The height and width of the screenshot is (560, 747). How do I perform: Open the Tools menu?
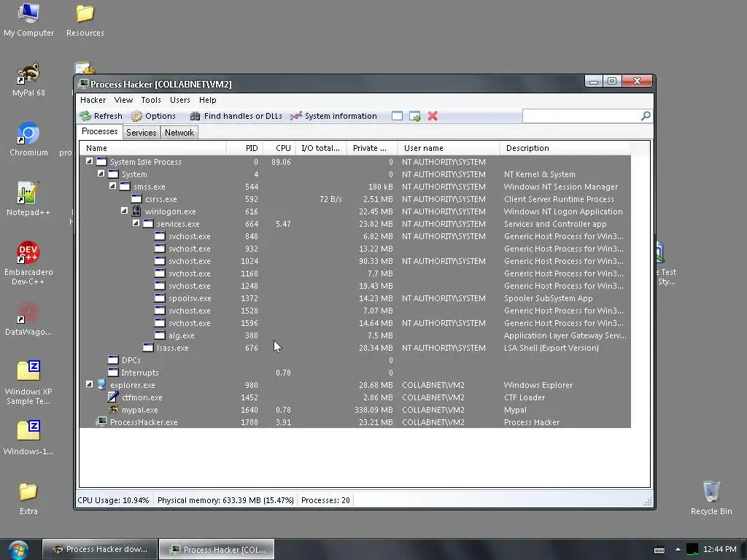pos(151,100)
